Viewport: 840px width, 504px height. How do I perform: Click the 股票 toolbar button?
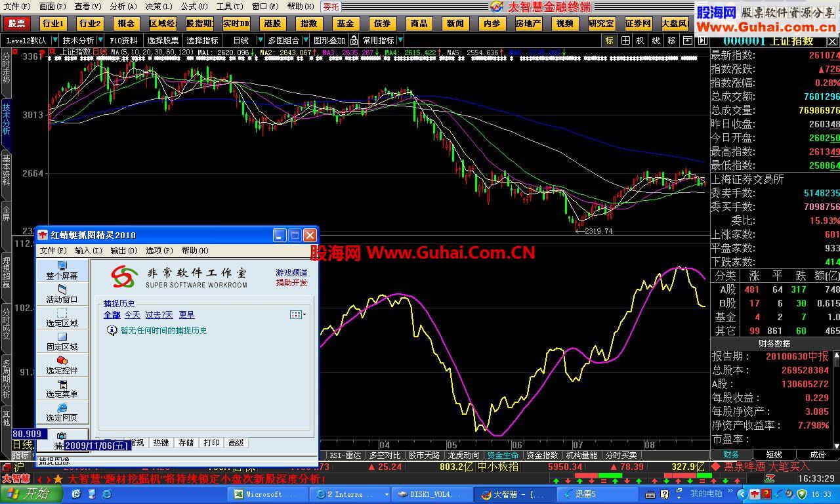click(17, 23)
